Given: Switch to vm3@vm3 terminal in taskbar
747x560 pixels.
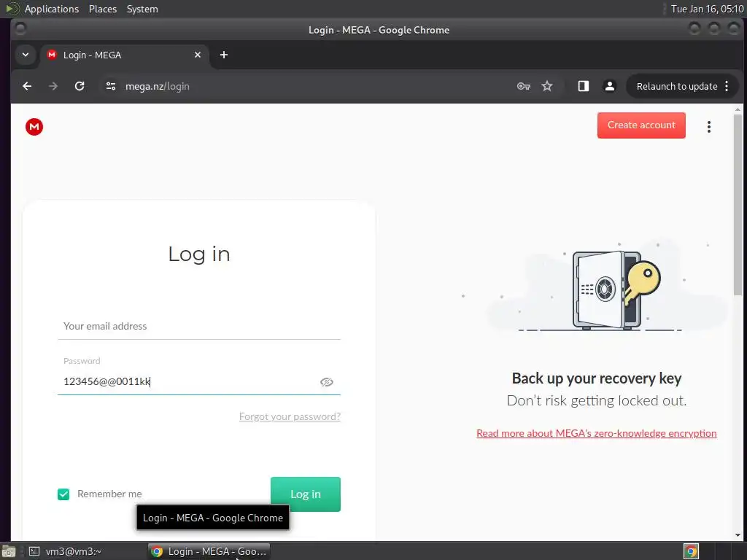Looking at the screenshot, I should (x=73, y=551).
